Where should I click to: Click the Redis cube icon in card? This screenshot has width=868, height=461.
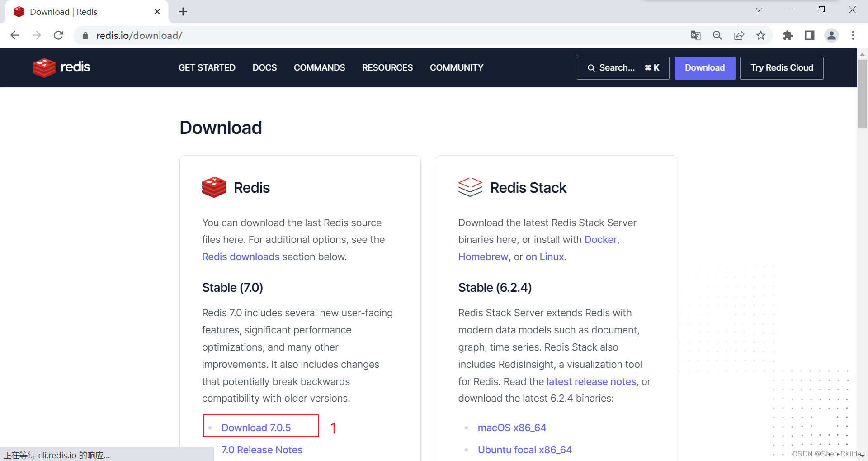214,187
